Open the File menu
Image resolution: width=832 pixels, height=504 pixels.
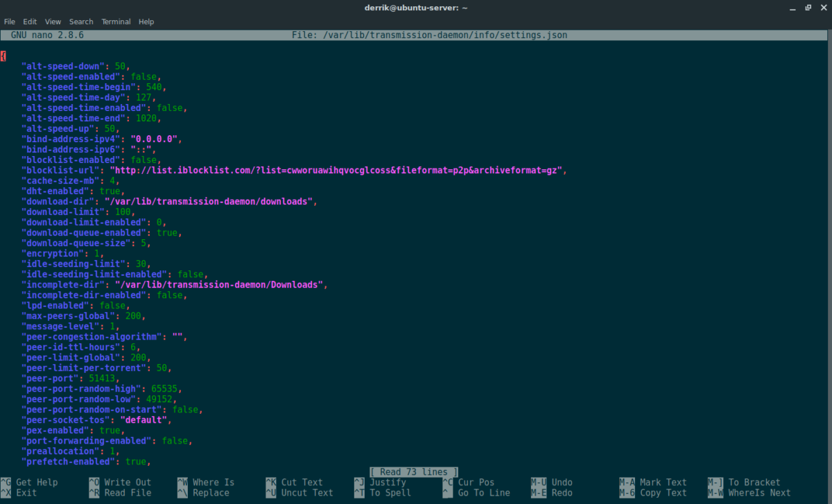(10, 21)
